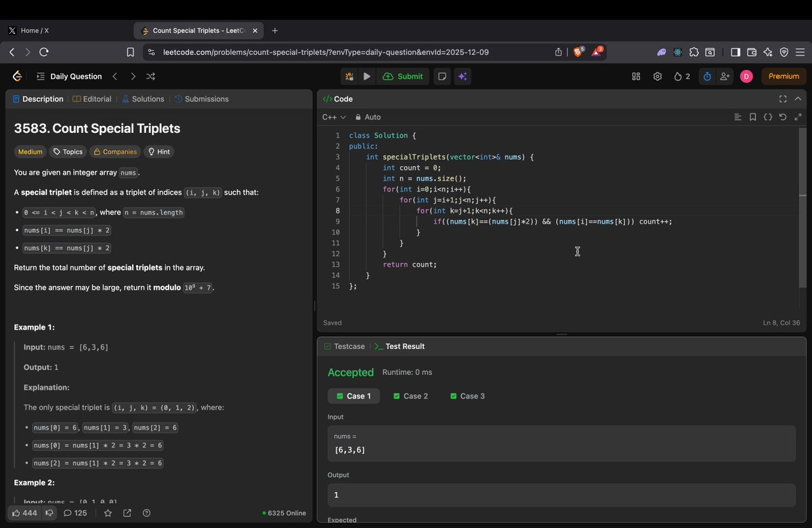
Task: Click the editor bookmark icon
Action: 752,117
